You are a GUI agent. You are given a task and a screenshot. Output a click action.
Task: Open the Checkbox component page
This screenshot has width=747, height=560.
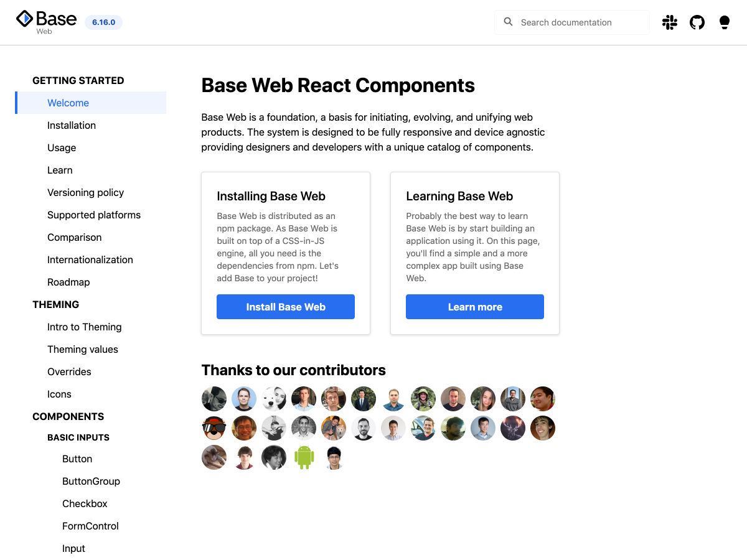(85, 503)
